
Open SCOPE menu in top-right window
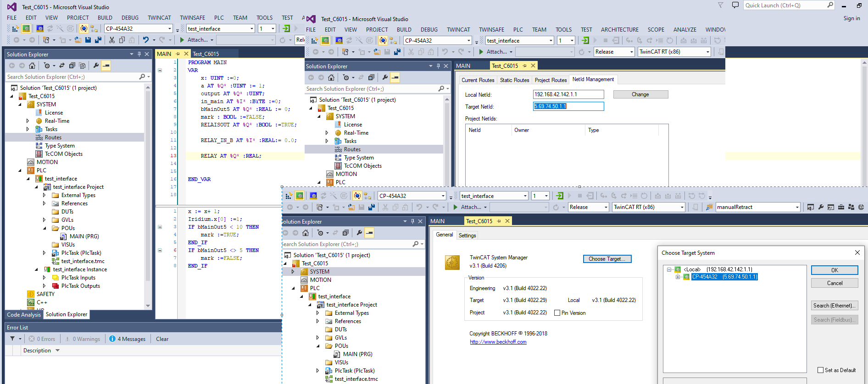coord(656,30)
